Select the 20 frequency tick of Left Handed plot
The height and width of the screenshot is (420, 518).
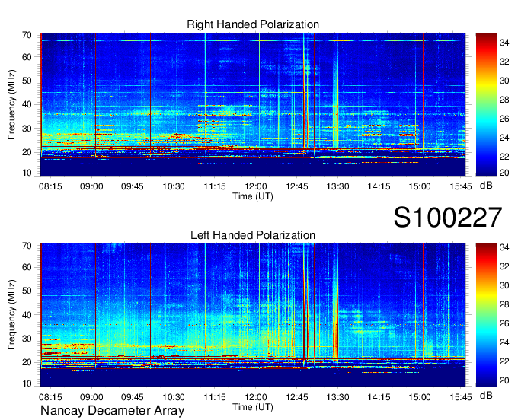[x=27, y=363]
